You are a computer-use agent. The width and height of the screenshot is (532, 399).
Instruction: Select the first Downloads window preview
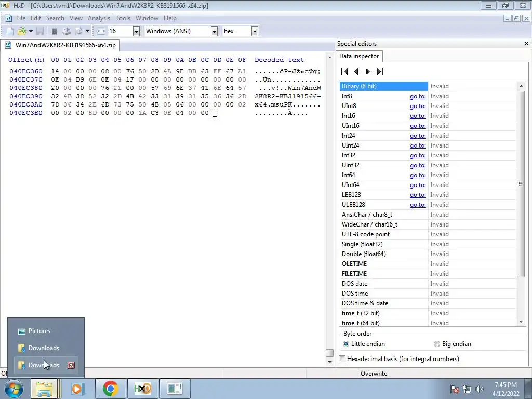(x=46, y=348)
